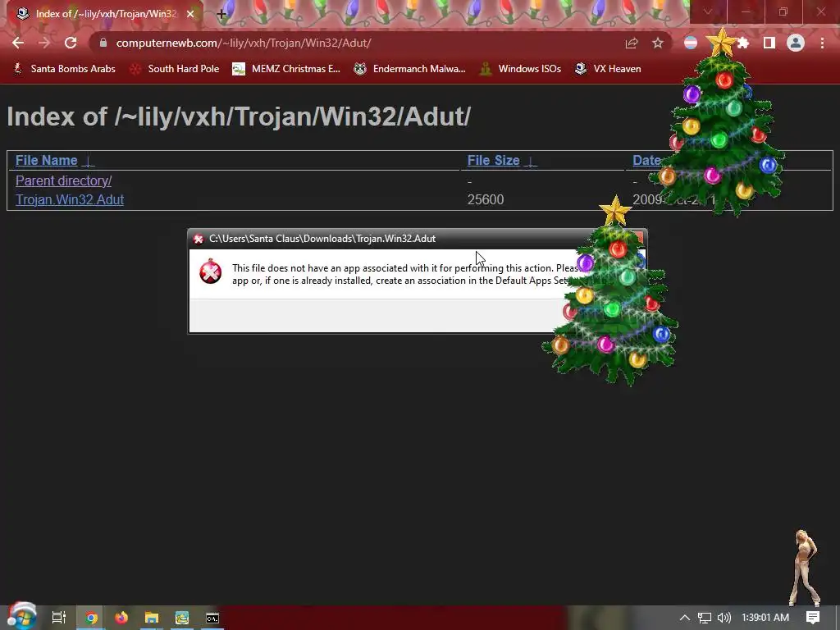This screenshot has width=840, height=630.
Task: Open a new browser tab
Action: pyautogui.click(x=221, y=15)
